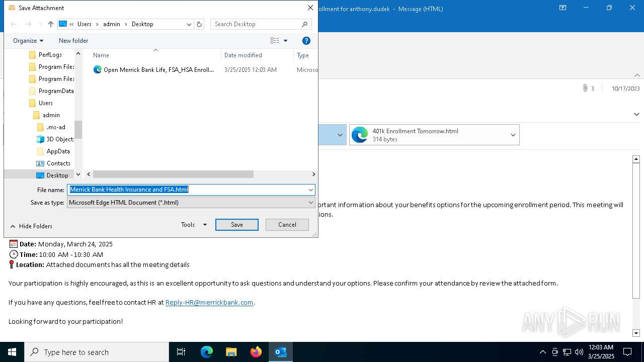The height and width of the screenshot is (362, 644).
Task: Open dropdown of the hidden attachment in Outlook
Action: [x=340, y=135]
